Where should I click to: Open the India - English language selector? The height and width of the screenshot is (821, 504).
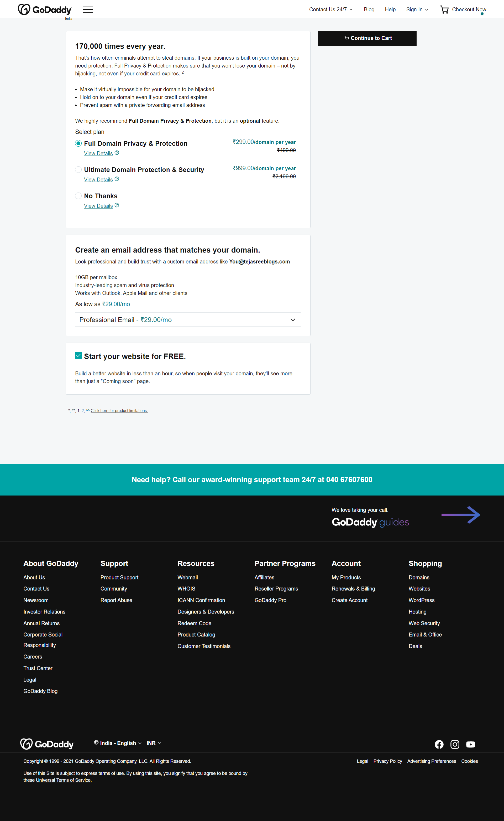click(118, 743)
